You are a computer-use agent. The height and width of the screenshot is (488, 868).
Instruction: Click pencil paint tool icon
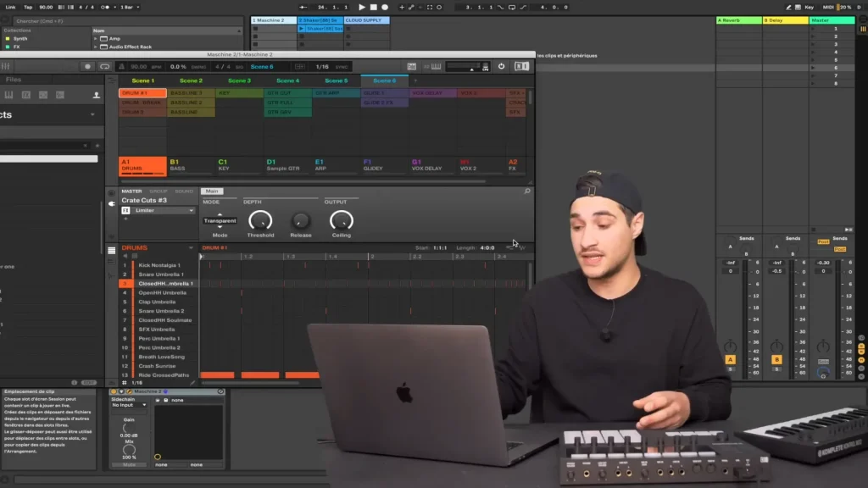pyautogui.click(x=192, y=382)
